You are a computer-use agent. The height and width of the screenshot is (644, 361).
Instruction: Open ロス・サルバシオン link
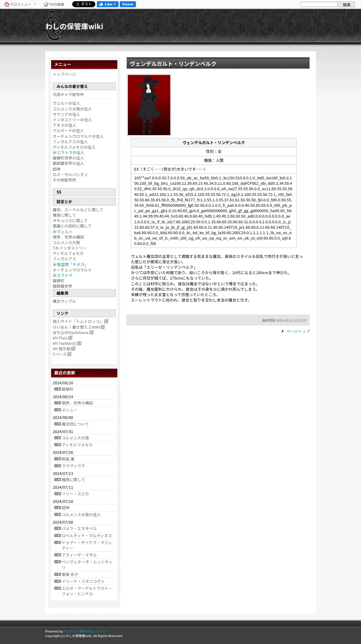point(70,175)
